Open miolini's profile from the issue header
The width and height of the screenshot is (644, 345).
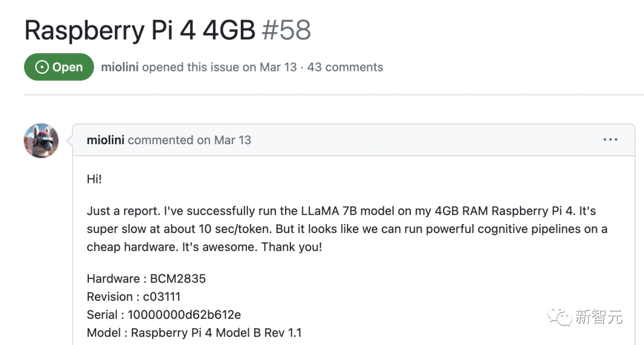pos(120,67)
